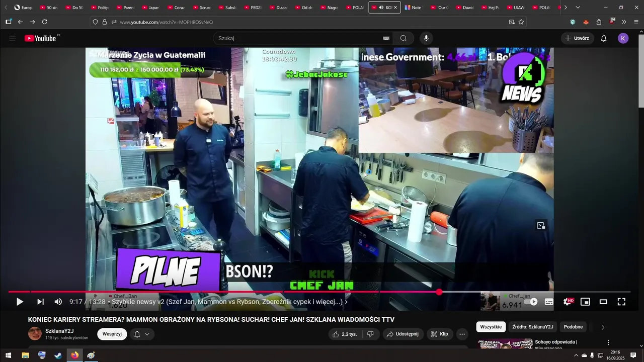Go forward in browser history
Viewport: 644px width, 362px height.
coord(32,22)
